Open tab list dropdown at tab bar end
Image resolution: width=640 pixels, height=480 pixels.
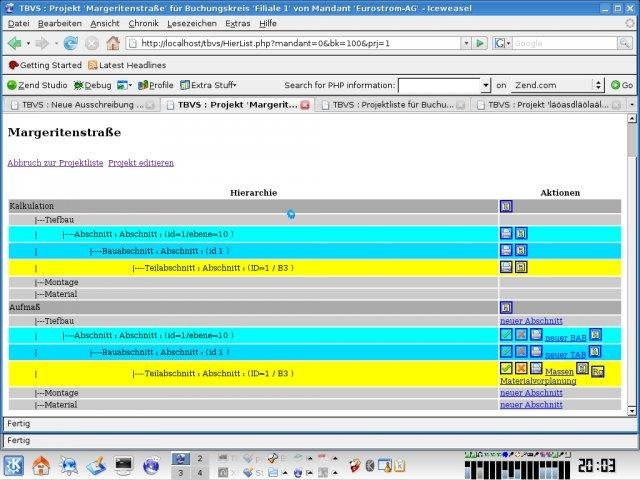coord(632,105)
